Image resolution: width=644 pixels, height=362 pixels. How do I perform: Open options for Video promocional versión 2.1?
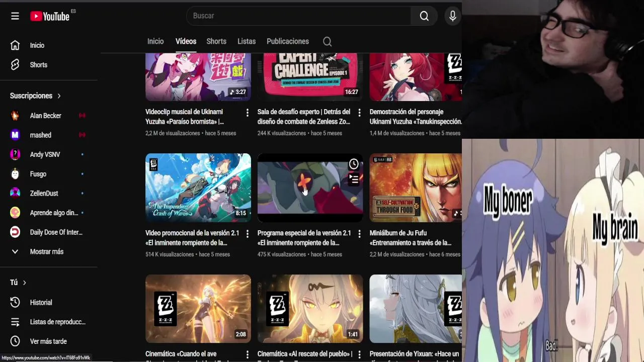point(247,234)
